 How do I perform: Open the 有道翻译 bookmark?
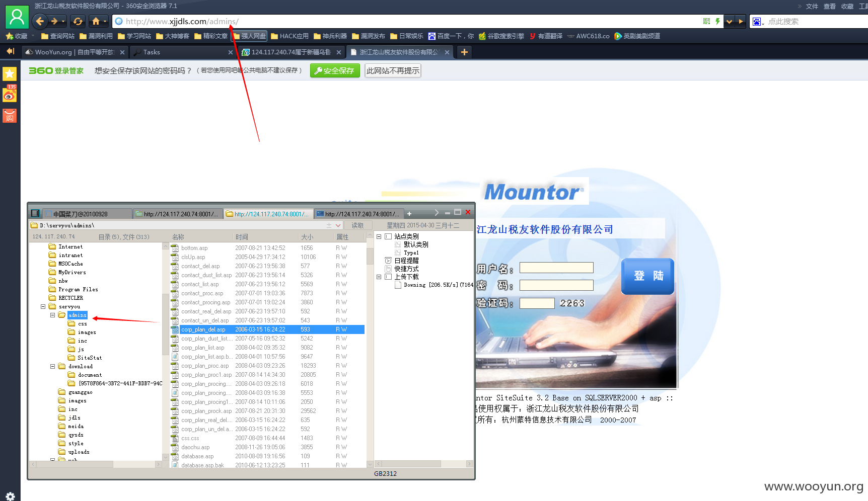point(546,36)
